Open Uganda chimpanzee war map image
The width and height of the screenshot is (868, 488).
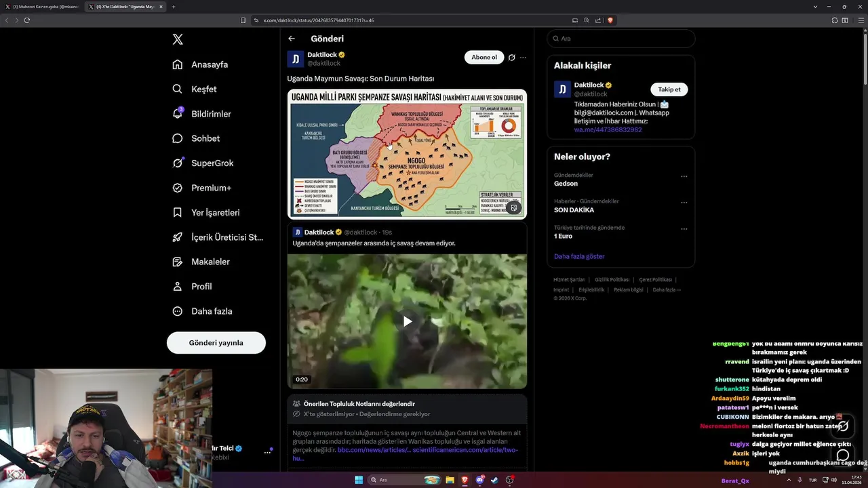[x=407, y=154]
